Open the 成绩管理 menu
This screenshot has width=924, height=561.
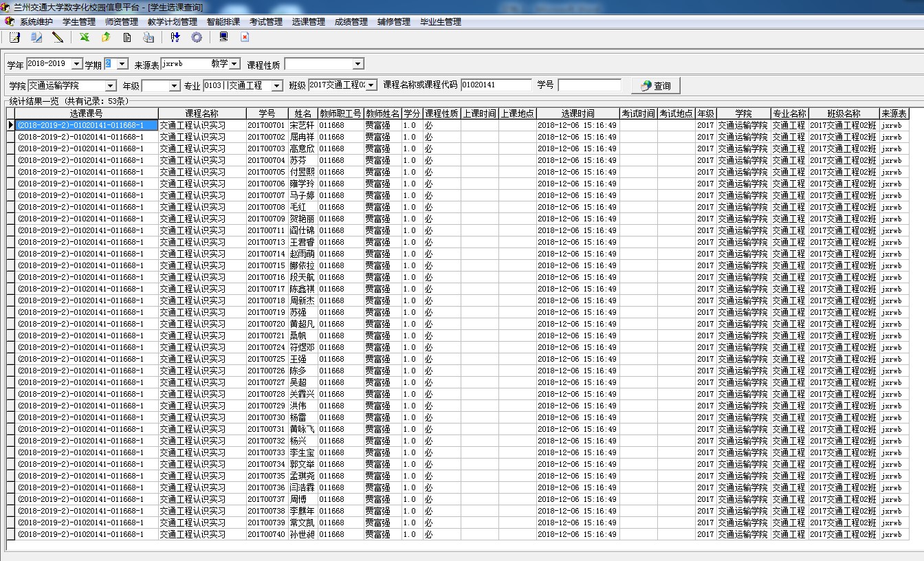point(351,22)
